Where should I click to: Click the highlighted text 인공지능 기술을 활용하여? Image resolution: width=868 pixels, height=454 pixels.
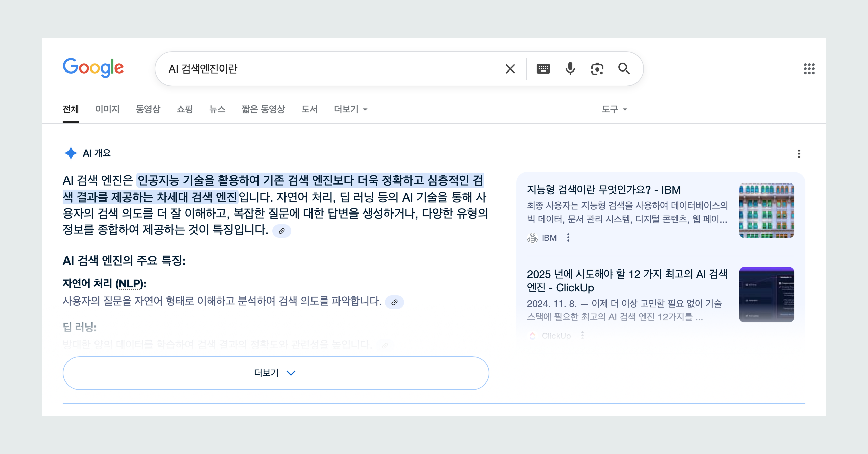[198, 180]
